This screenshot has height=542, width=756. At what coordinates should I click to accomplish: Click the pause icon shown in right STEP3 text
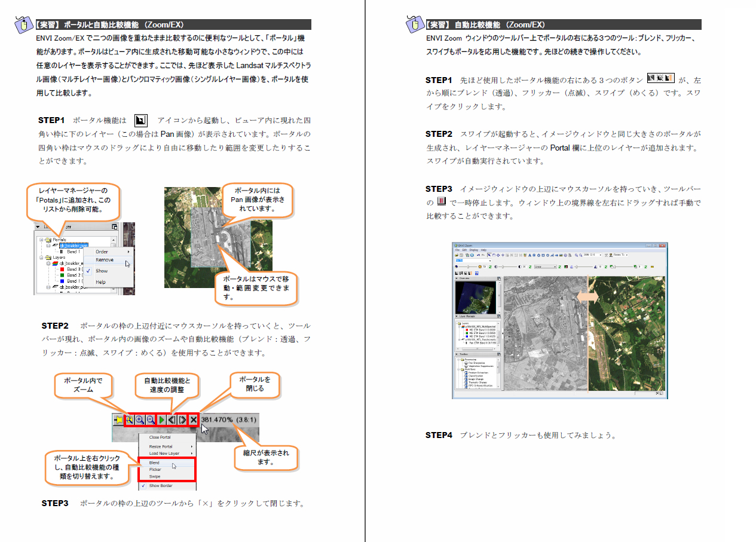(x=442, y=201)
